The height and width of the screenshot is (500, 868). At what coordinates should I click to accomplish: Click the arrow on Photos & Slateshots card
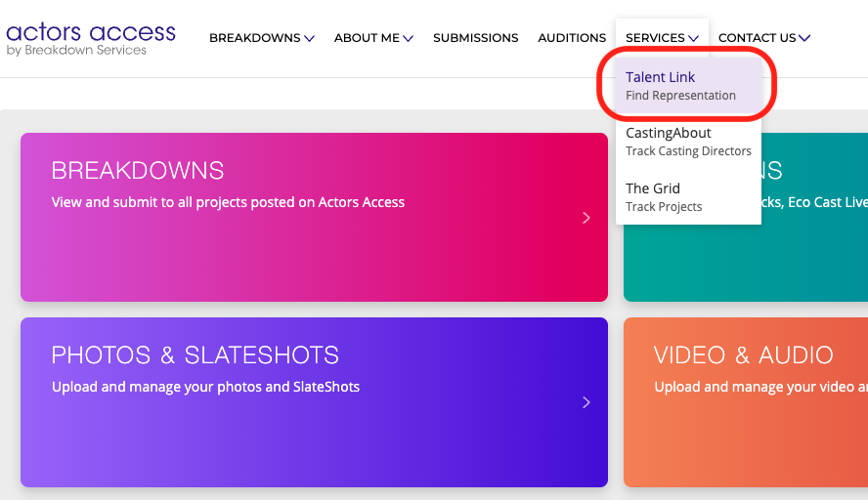(x=586, y=402)
